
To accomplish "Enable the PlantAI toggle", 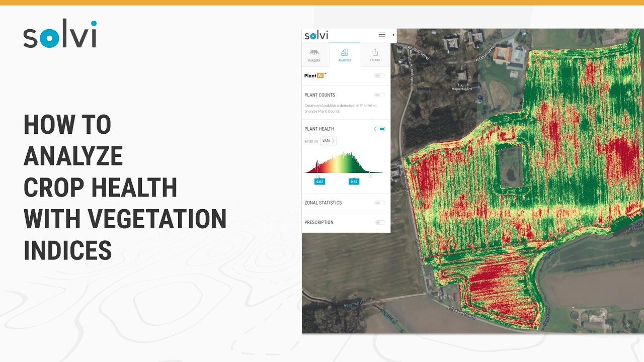I will (x=380, y=76).
